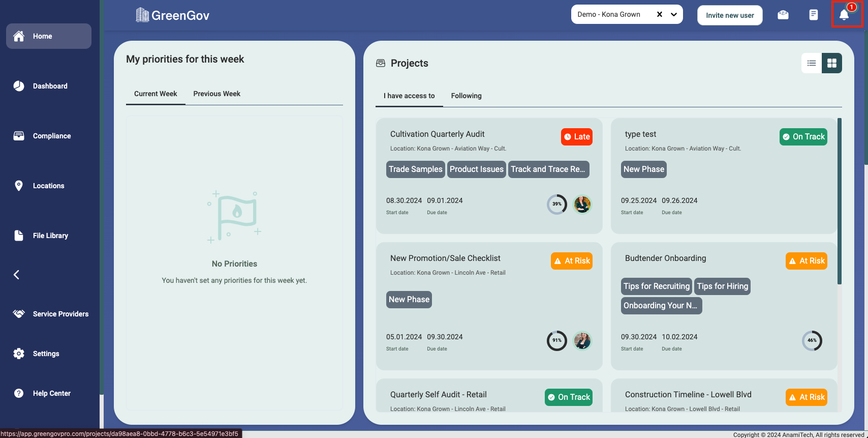The width and height of the screenshot is (868, 438).
Task: Switch Projects to list view
Action: pos(812,63)
